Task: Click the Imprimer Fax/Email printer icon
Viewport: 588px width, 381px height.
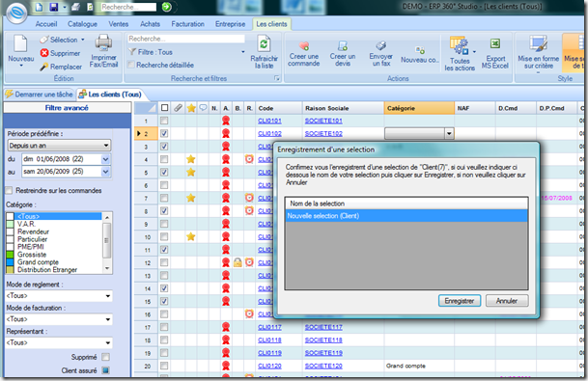Action: click(x=103, y=42)
